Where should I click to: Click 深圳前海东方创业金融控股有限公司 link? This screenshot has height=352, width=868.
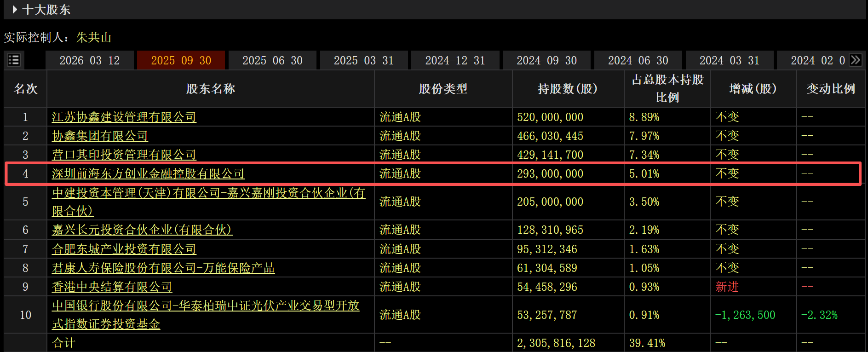point(148,173)
